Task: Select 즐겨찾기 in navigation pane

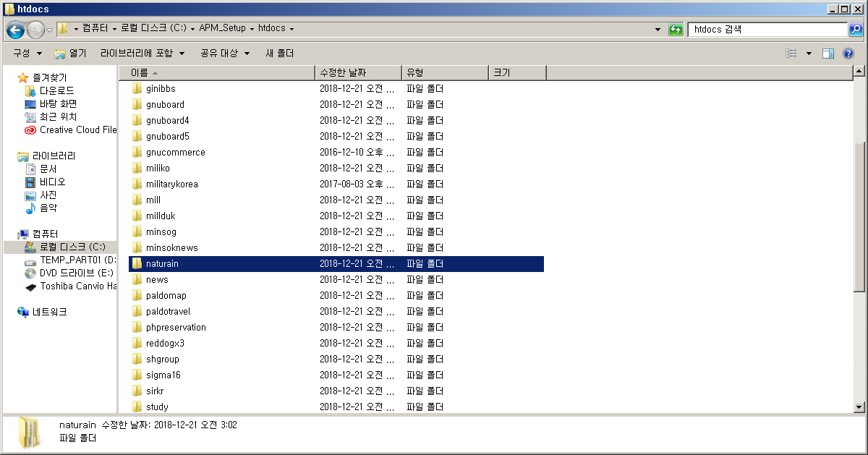Action: click(49, 77)
